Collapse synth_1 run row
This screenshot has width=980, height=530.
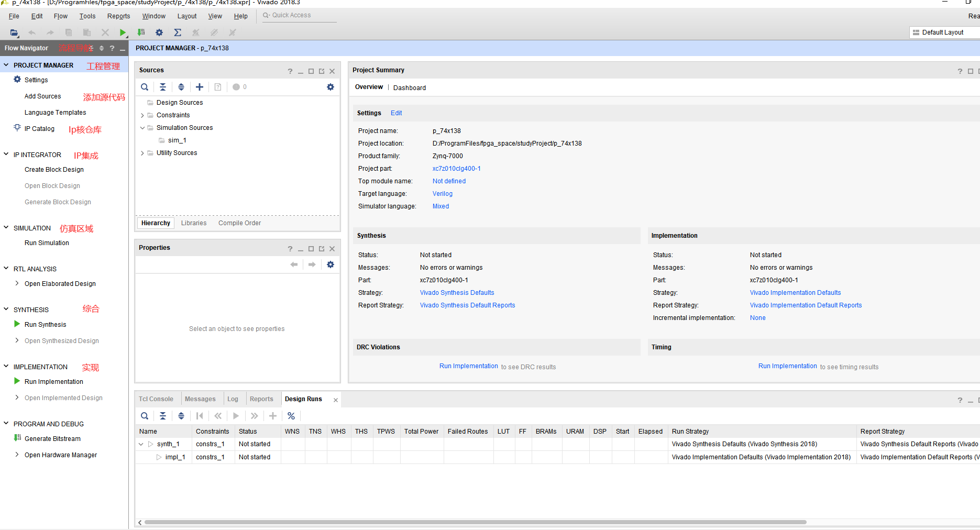141,444
